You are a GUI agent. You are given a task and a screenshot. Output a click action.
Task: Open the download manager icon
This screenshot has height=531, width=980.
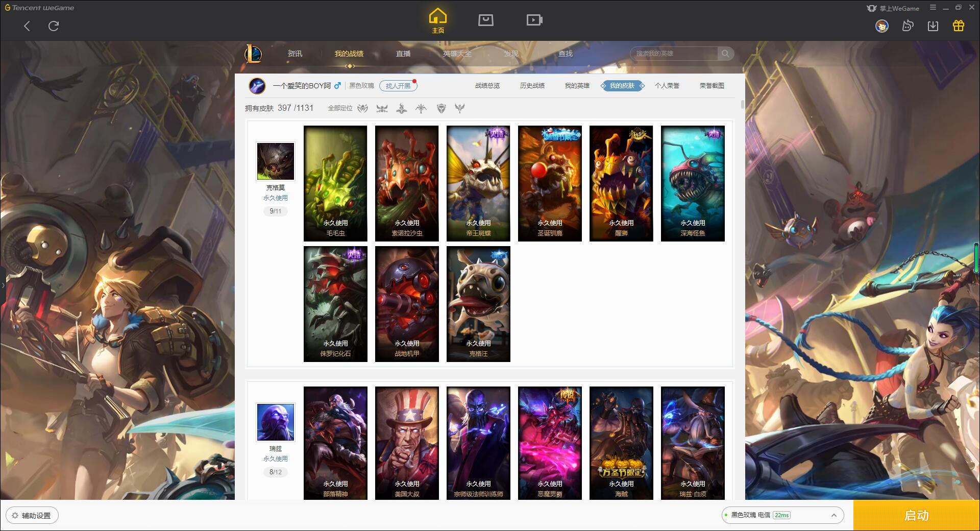(x=933, y=26)
